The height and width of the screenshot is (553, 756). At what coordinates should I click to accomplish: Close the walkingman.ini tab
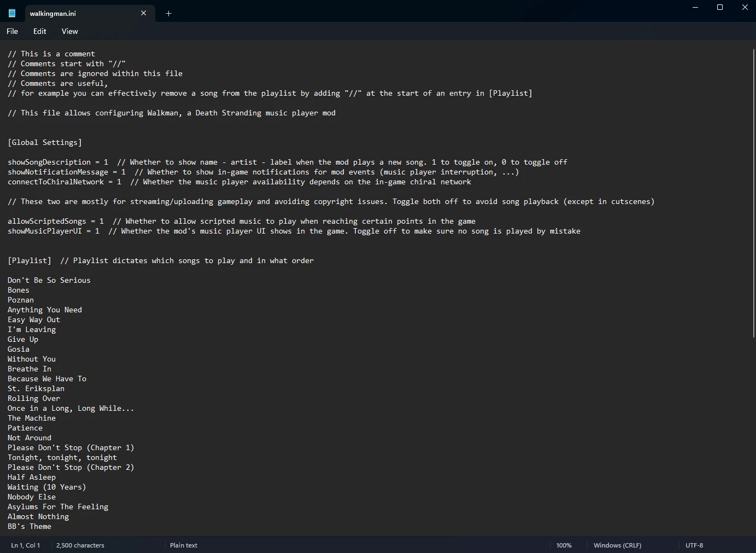point(144,13)
